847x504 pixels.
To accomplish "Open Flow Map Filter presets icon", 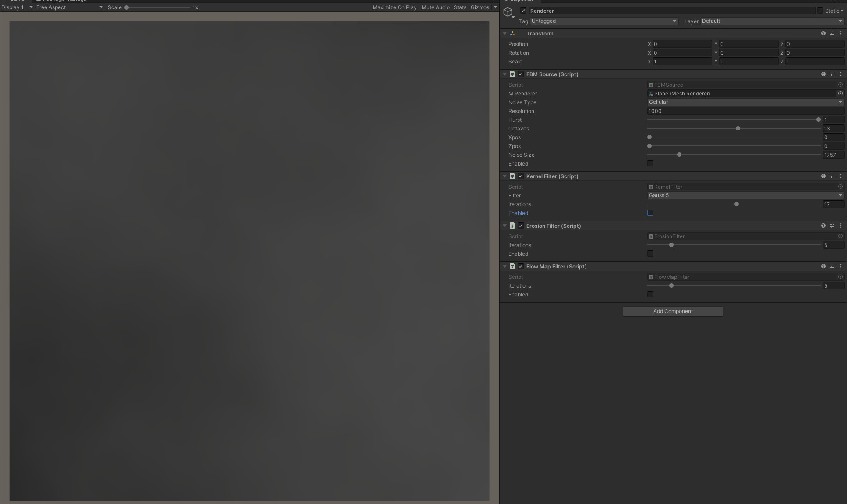I will (832, 266).
